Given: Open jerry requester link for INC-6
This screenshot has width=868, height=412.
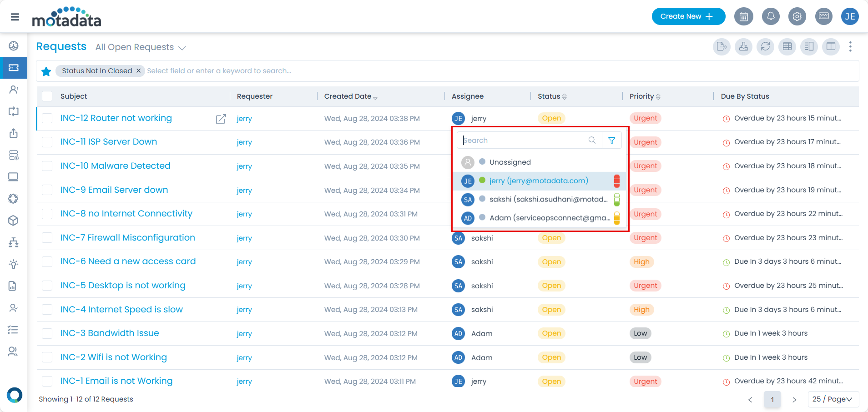Looking at the screenshot, I should [244, 262].
